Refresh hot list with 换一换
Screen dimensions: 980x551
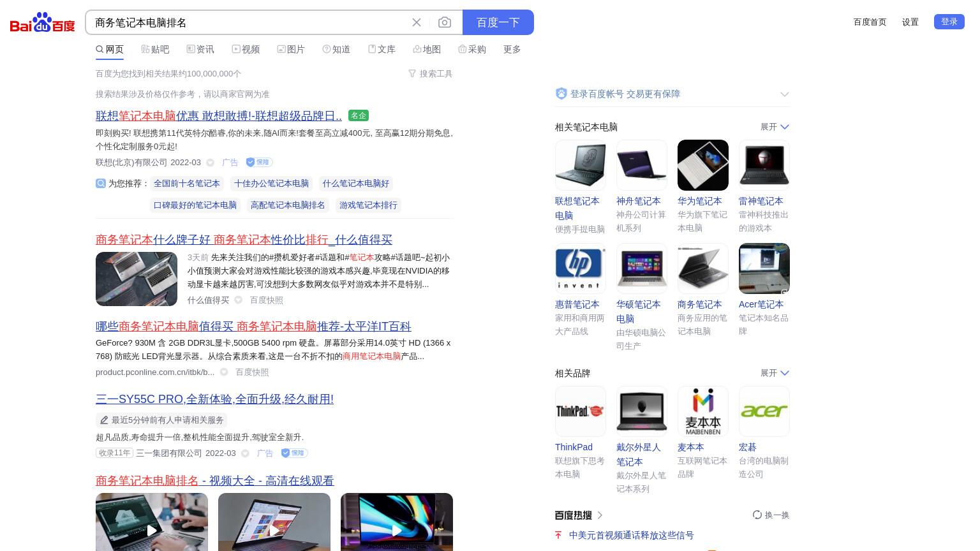tap(771, 515)
